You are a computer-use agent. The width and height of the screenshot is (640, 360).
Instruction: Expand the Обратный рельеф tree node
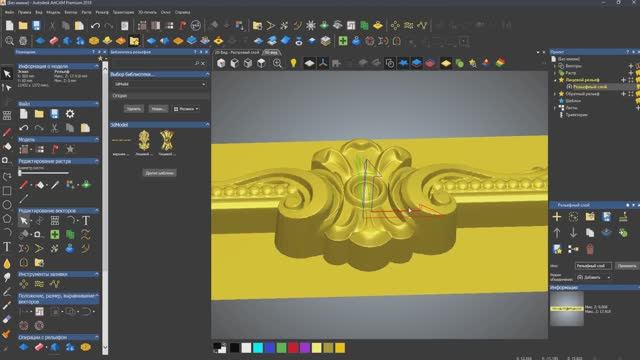(x=555, y=94)
